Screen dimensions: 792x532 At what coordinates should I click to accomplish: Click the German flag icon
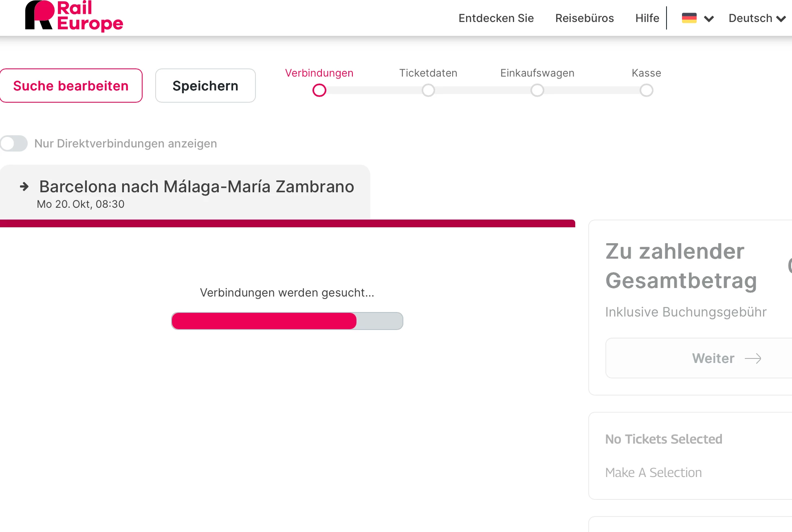(689, 18)
